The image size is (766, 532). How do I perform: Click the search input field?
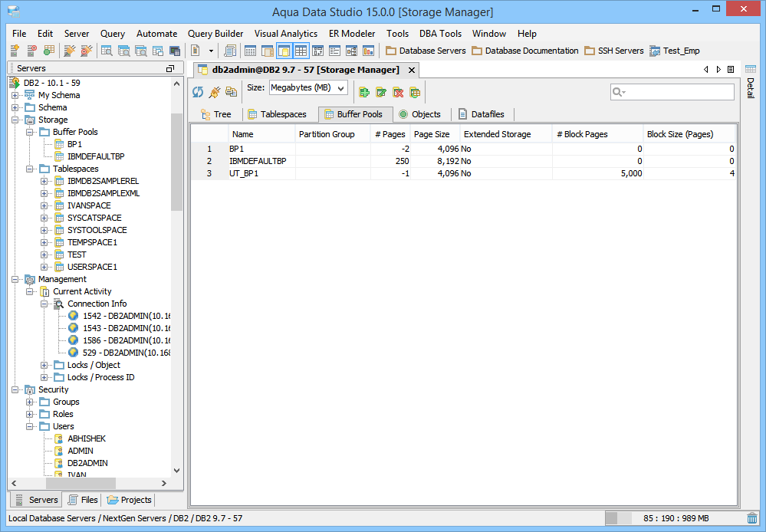[x=672, y=92]
